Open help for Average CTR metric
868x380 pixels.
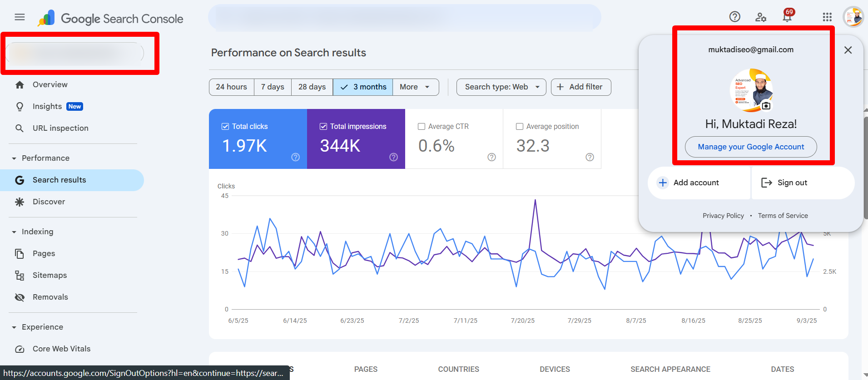[x=491, y=157]
